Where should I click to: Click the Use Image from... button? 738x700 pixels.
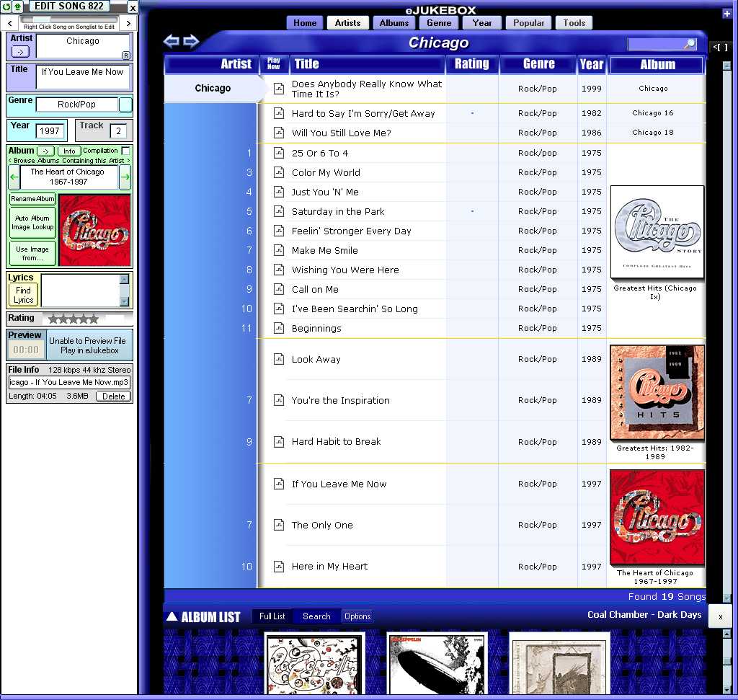tap(32, 253)
